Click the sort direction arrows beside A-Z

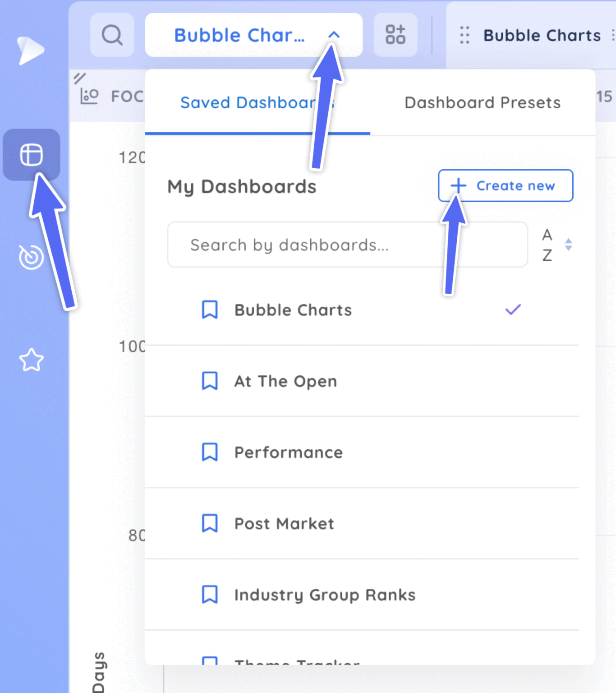tap(569, 245)
